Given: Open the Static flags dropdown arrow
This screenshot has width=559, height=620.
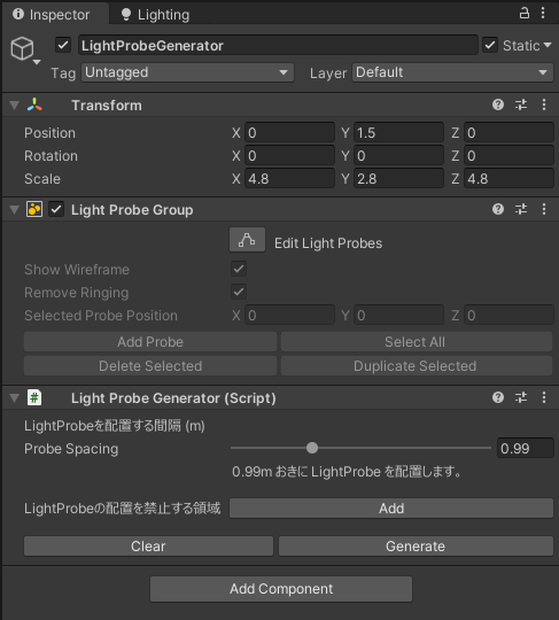Looking at the screenshot, I should (548, 45).
